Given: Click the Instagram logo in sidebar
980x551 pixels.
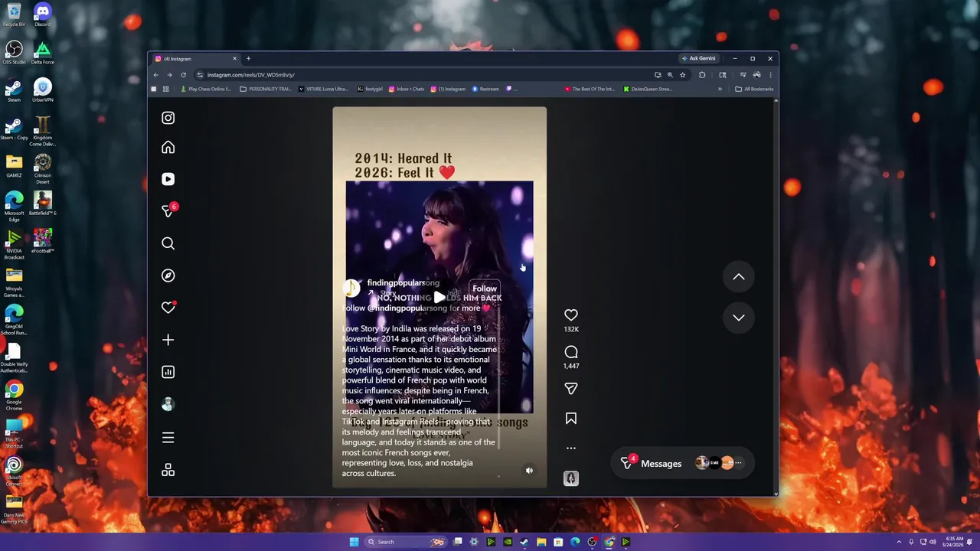Looking at the screenshot, I should 168,118.
